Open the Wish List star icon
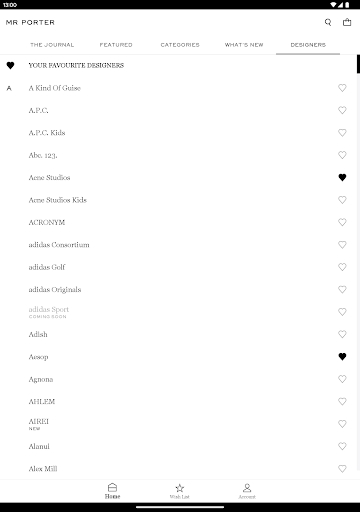This screenshot has height=512, width=360. pyautogui.click(x=180, y=488)
